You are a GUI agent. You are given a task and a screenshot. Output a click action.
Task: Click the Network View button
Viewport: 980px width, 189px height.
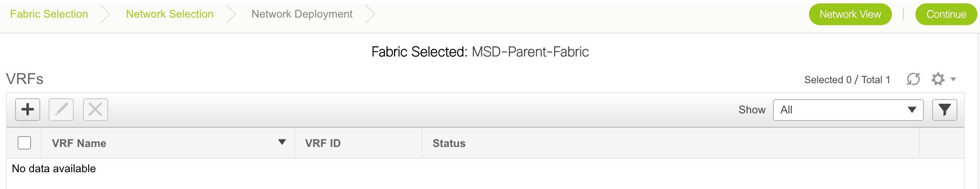(850, 14)
